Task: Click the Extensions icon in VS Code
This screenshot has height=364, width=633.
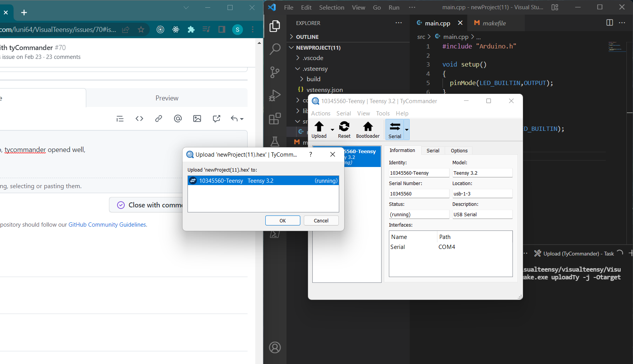Action: click(275, 119)
